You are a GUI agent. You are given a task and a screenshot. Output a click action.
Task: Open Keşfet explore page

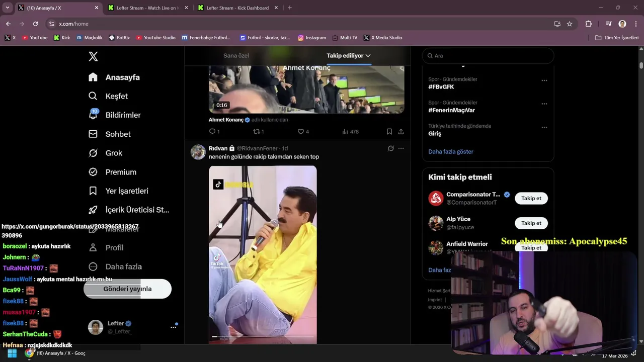[x=108, y=96]
